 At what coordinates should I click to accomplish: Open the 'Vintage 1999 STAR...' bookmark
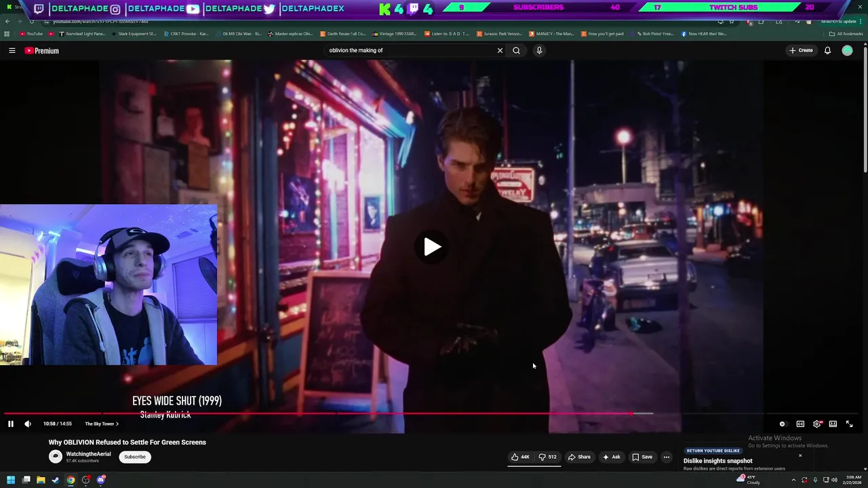point(395,34)
